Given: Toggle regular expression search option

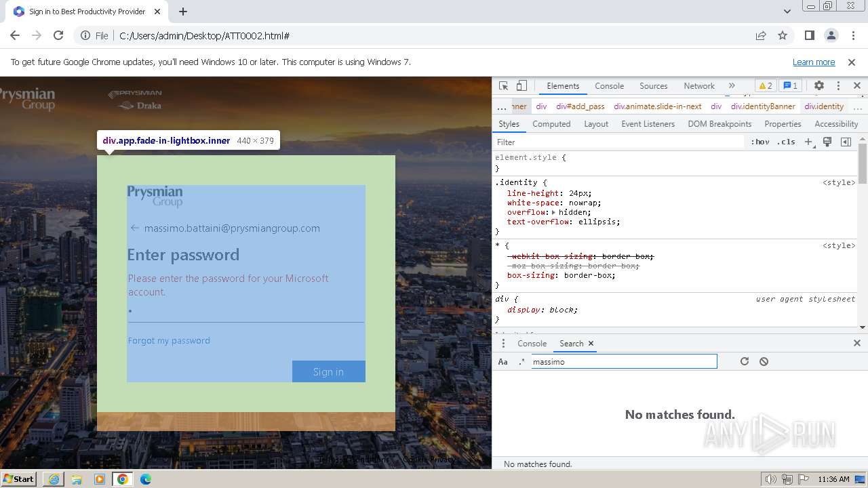Looking at the screenshot, I should click(521, 362).
